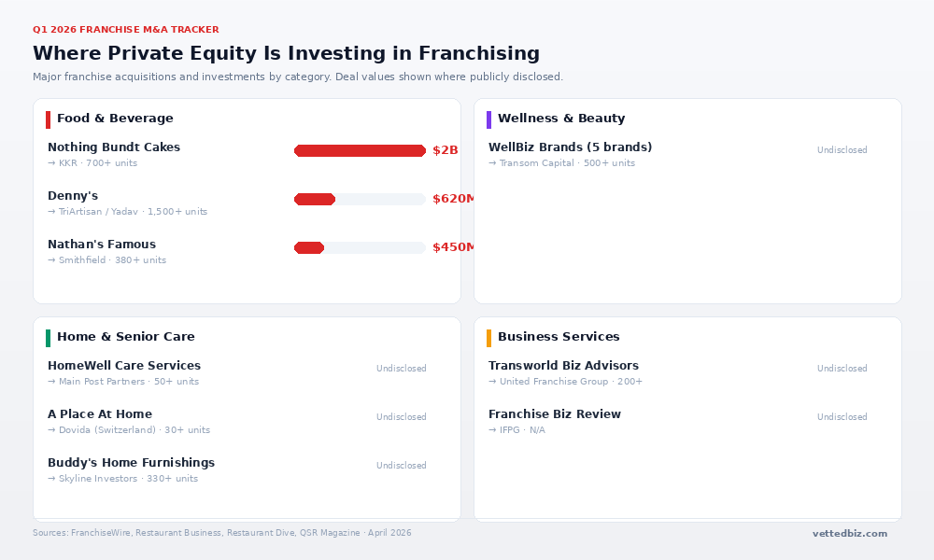Select the Denny's deal value bar
Screen dimensions: 934x560
[x=360, y=200]
